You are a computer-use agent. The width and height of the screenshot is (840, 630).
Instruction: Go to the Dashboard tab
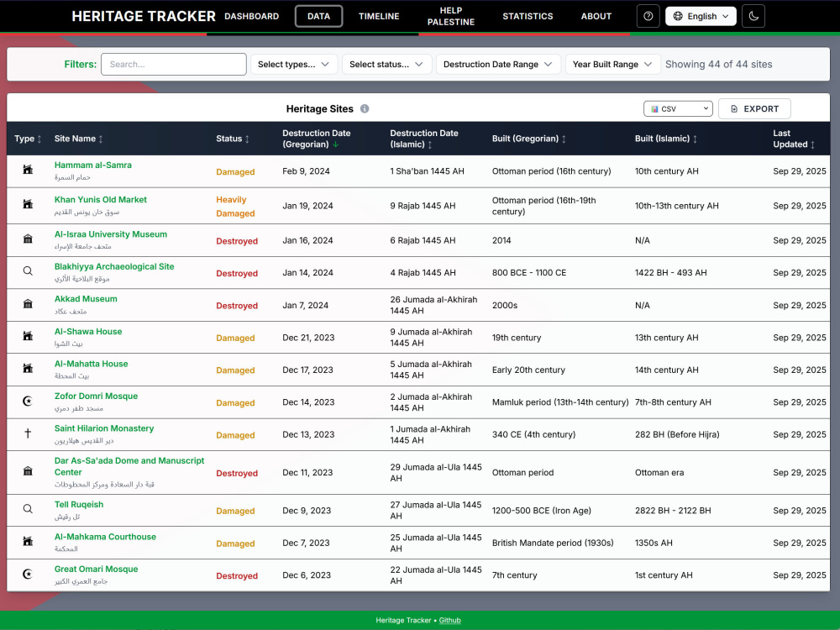pos(252,16)
